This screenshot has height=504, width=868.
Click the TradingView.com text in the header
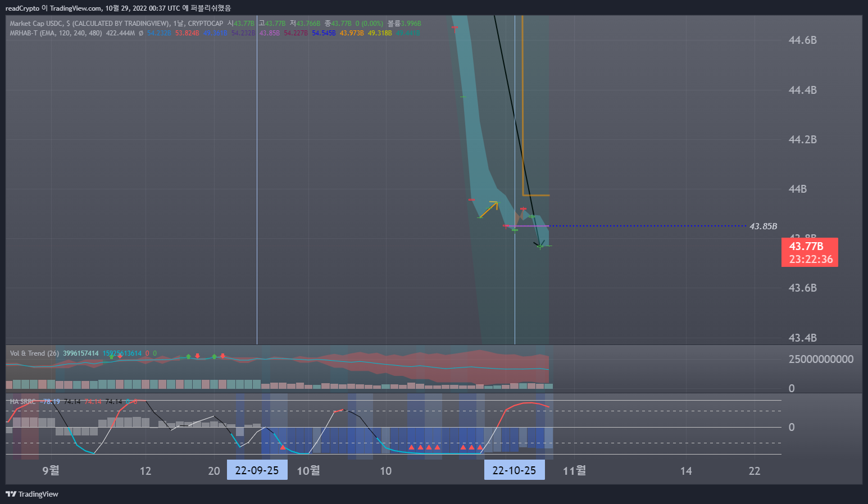[x=76, y=8]
